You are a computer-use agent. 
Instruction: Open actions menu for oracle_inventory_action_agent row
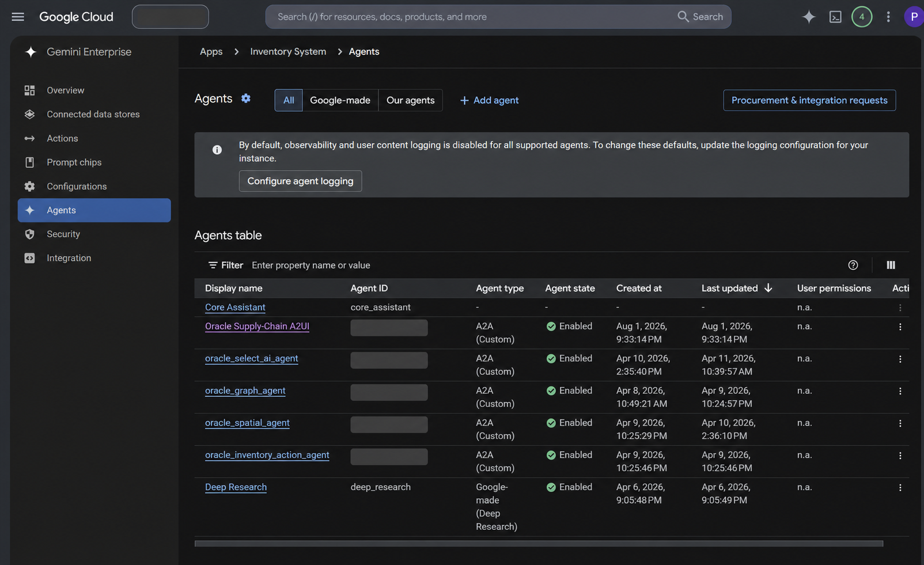coord(900,456)
